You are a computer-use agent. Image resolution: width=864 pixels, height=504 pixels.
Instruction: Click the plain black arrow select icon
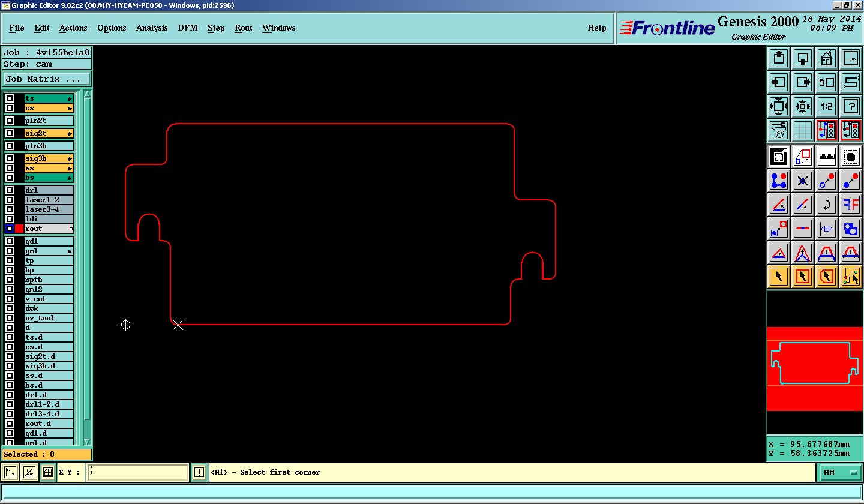[x=779, y=277]
